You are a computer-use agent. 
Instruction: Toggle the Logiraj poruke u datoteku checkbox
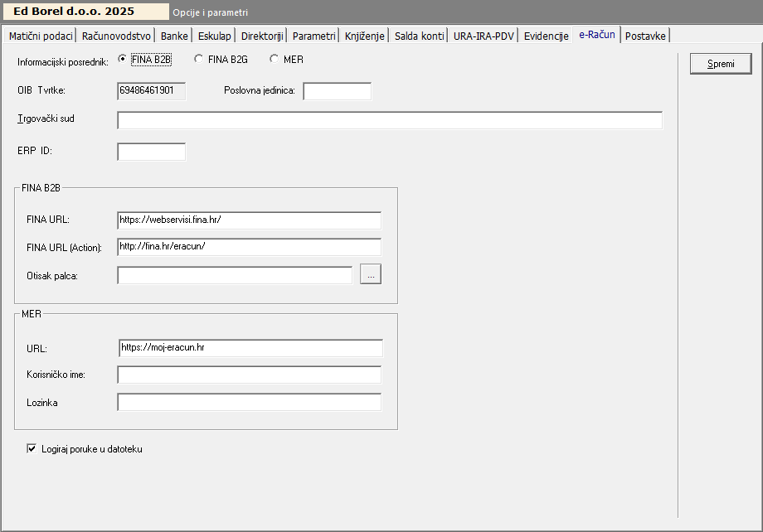[x=32, y=449]
